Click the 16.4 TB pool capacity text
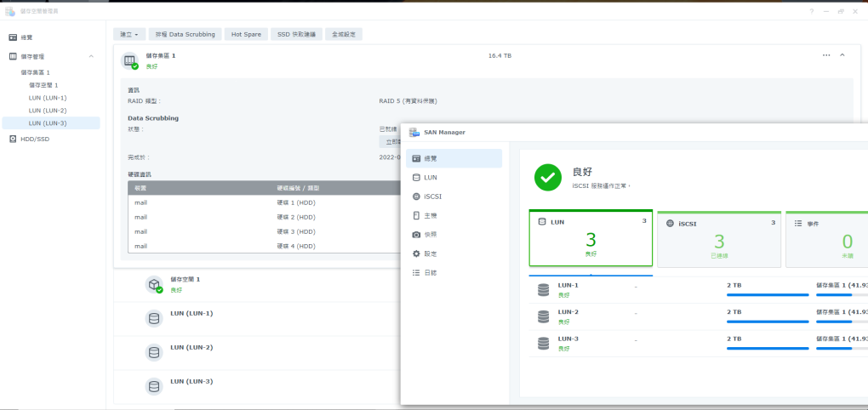The height and width of the screenshot is (410, 868). tap(500, 56)
